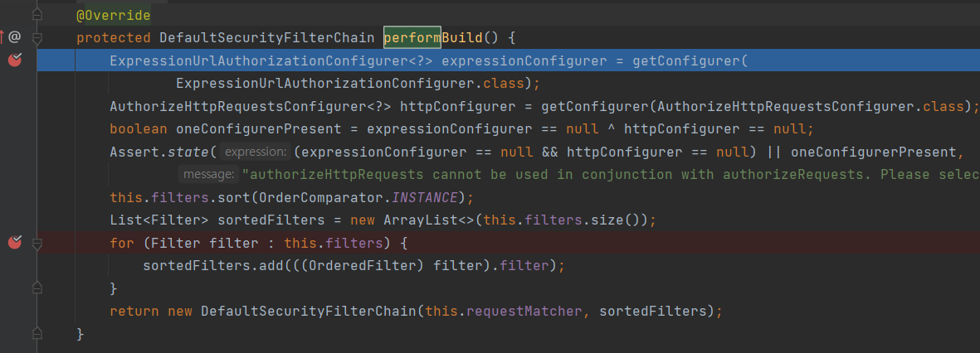Screen dimensions: 980x353
Task: Click the fold end marker at the for loop closing brace
Action: pos(37,288)
